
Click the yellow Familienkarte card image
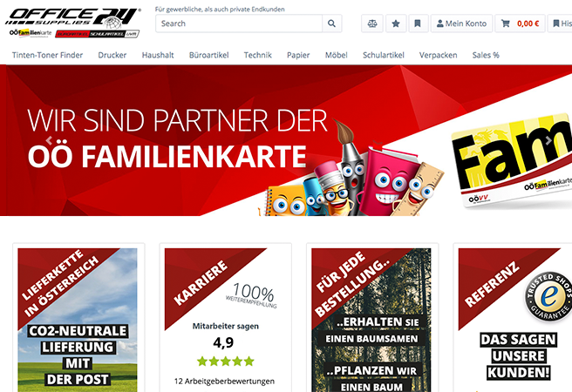coord(512,160)
